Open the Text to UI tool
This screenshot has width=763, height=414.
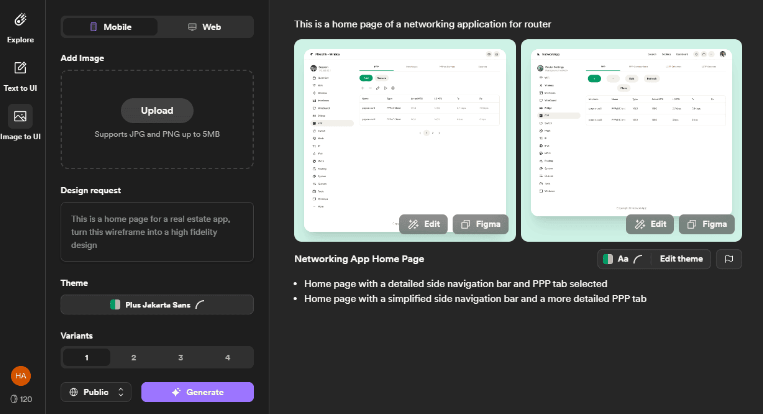(20, 76)
